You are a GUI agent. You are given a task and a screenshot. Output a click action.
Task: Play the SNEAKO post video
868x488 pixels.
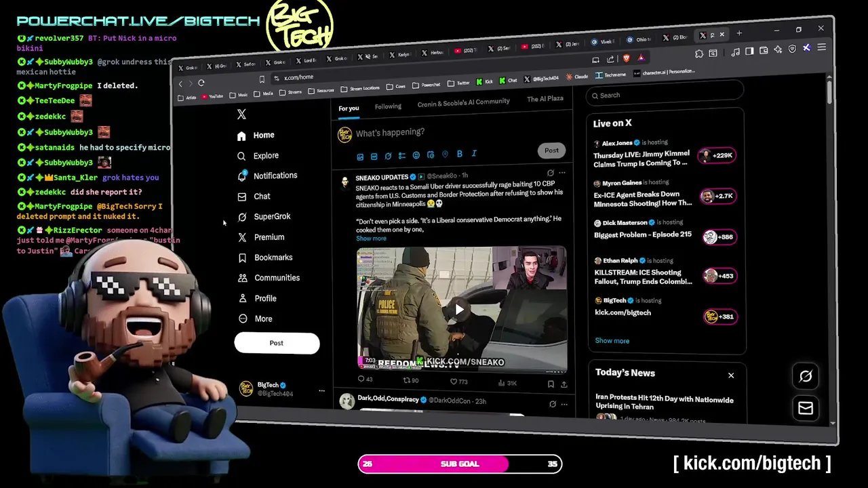(459, 310)
